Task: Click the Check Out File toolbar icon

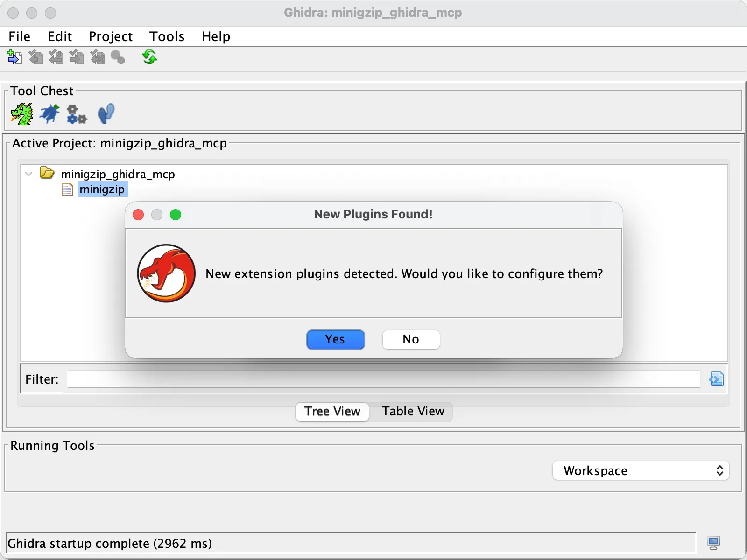Action: (x=35, y=57)
